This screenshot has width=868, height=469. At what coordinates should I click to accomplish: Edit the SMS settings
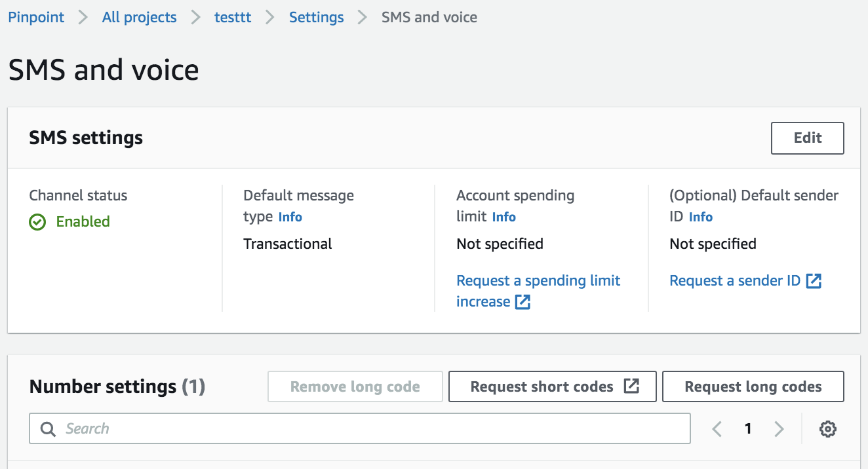click(807, 138)
